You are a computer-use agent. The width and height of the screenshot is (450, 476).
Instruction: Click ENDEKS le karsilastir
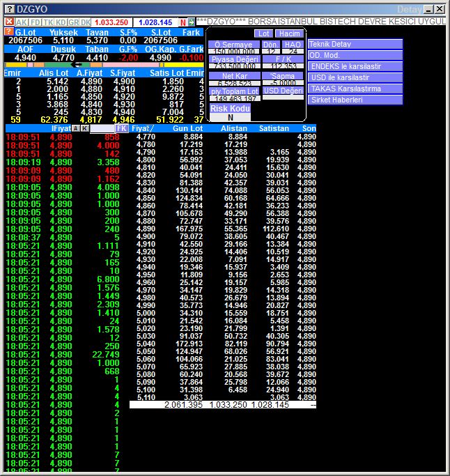click(355, 66)
